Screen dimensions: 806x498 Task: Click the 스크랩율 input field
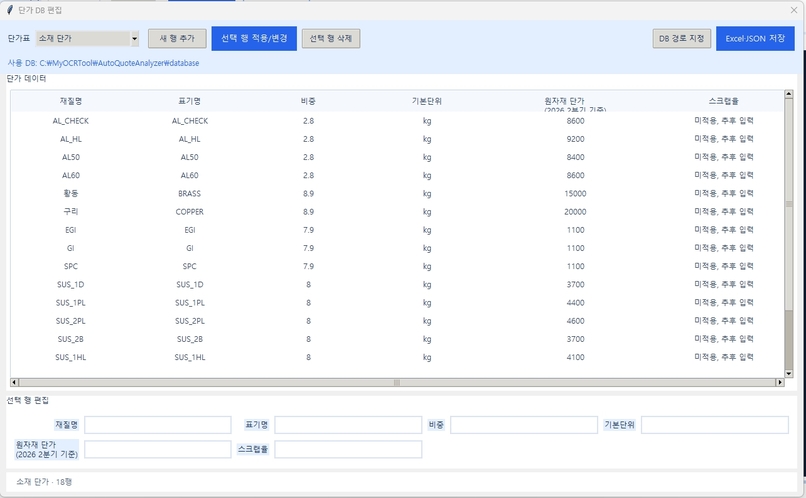click(x=348, y=449)
